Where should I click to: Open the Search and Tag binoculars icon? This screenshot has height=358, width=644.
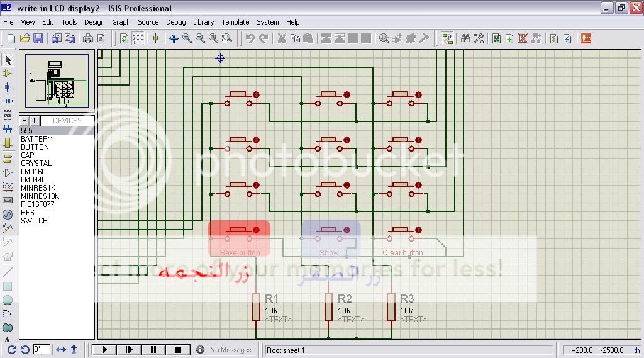[465, 38]
